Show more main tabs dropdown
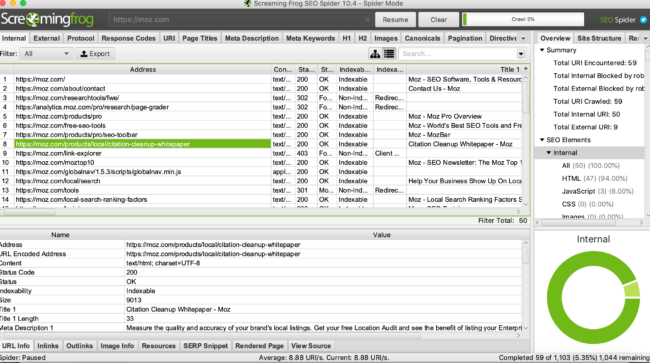 (x=523, y=38)
